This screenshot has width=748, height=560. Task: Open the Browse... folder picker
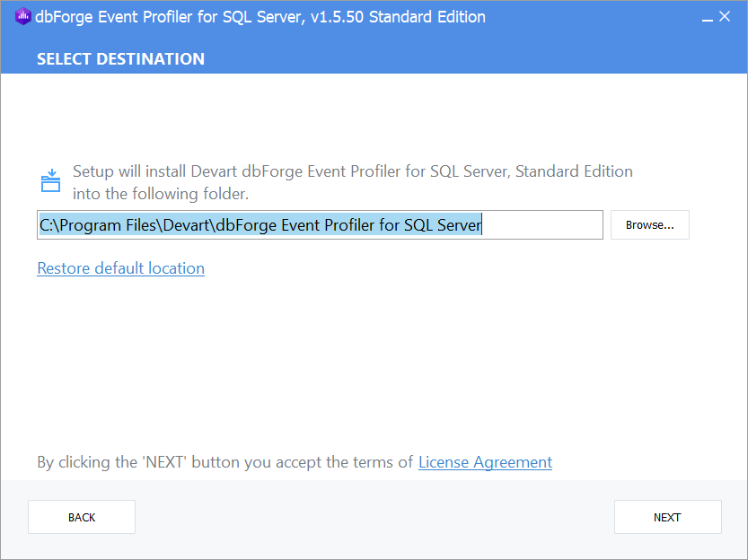coord(650,225)
